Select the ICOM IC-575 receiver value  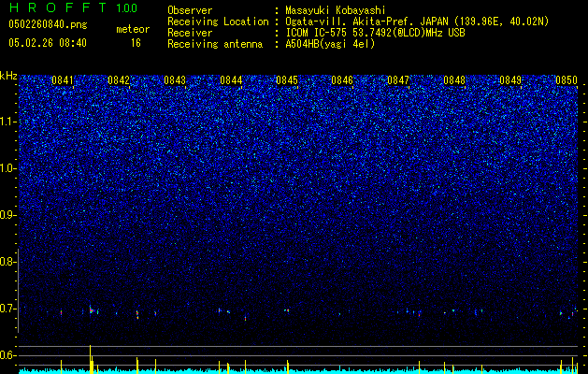(x=376, y=33)
